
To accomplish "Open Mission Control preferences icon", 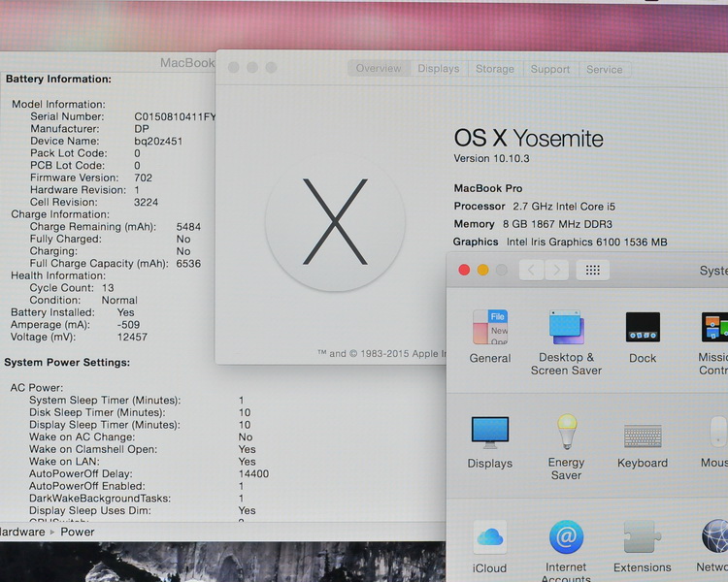I will click(714, 328).
